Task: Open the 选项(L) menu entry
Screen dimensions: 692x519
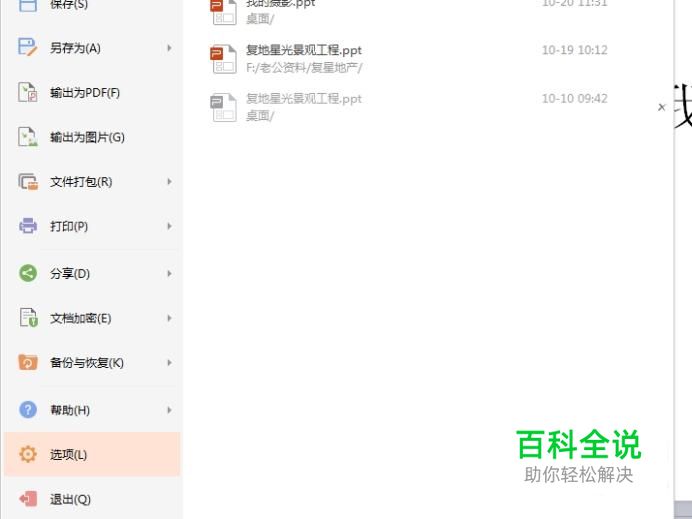Action: tap(92, 454)
